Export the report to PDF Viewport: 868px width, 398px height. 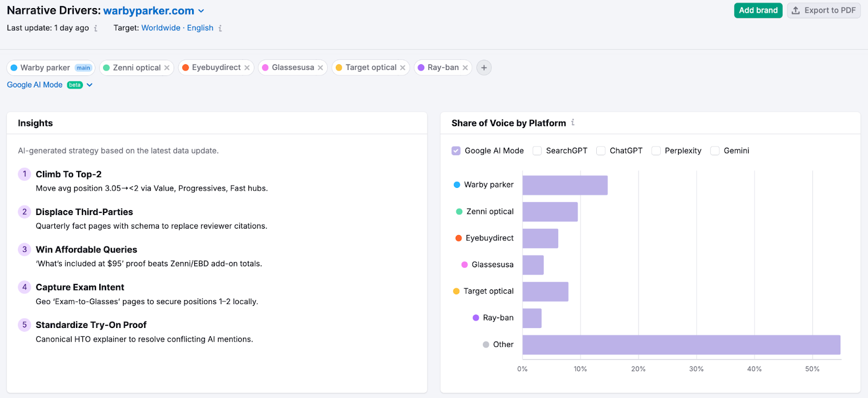pos(824,10)
